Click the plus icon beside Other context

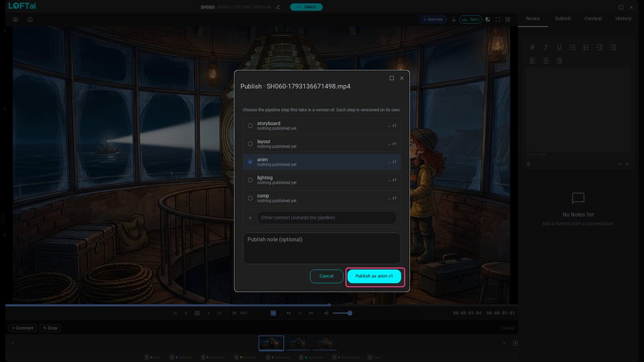[x=250, y=218]
